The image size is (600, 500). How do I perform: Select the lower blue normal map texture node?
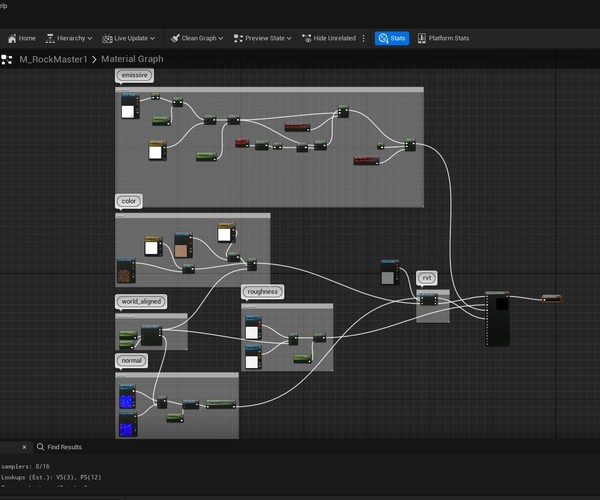127,424
